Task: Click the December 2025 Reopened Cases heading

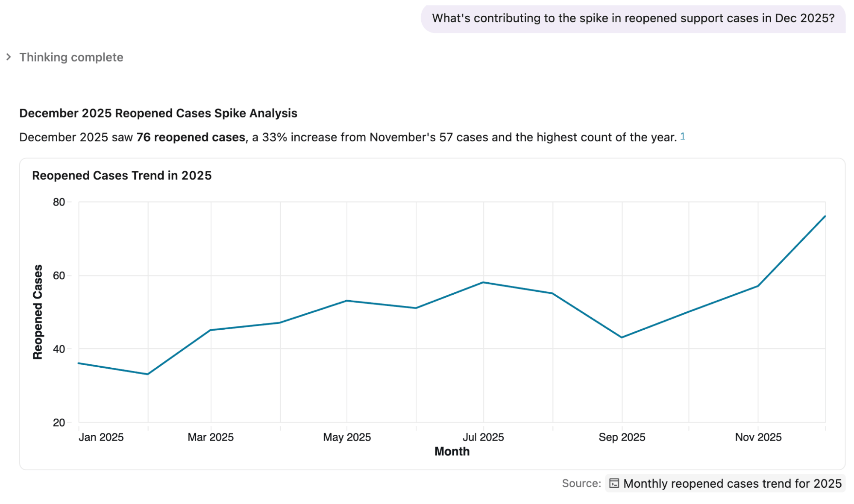Action: coord(158,113)
